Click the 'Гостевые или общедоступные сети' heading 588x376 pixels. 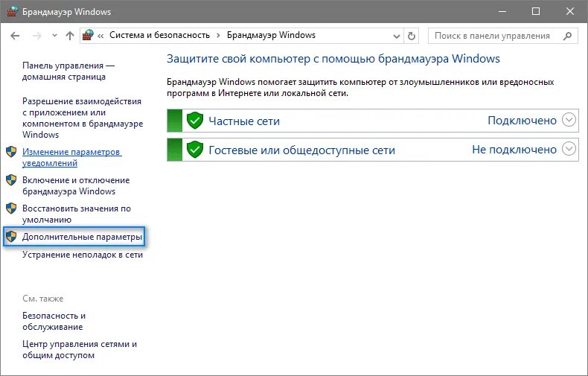pos(302,150)
